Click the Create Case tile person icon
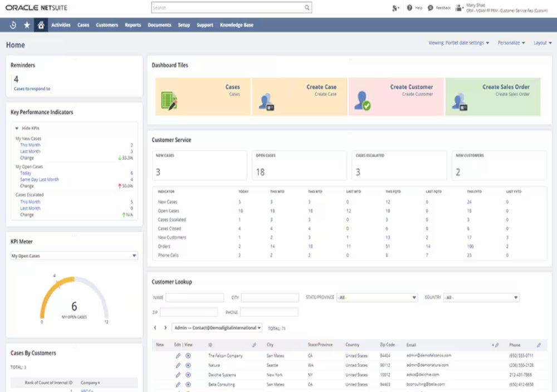 point(266,102)
